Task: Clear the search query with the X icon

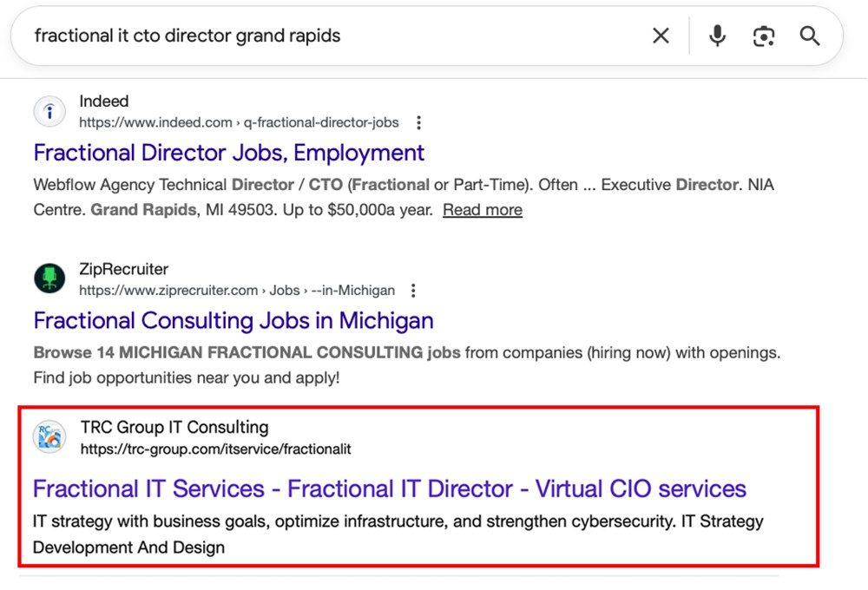Action: pos(661,36)
